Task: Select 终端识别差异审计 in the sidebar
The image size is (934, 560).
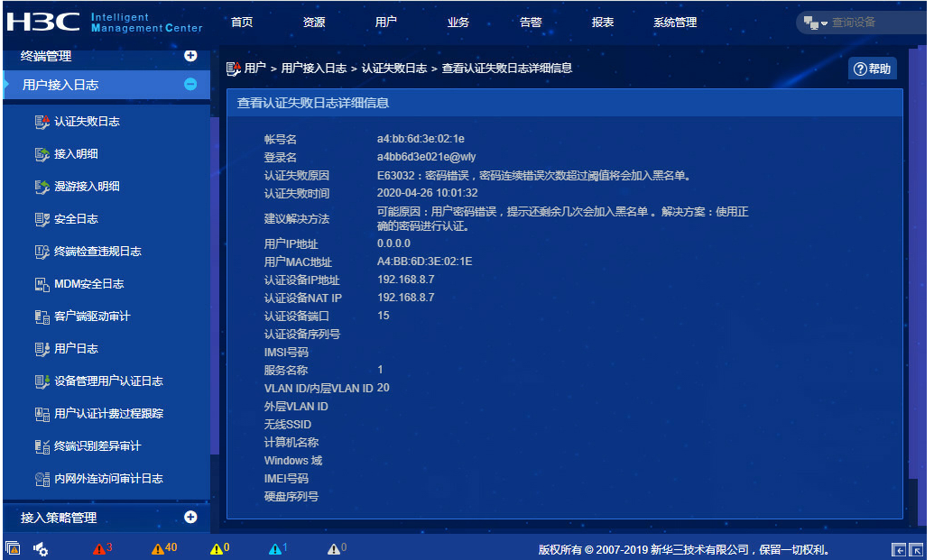Action: tap(97, 445)
